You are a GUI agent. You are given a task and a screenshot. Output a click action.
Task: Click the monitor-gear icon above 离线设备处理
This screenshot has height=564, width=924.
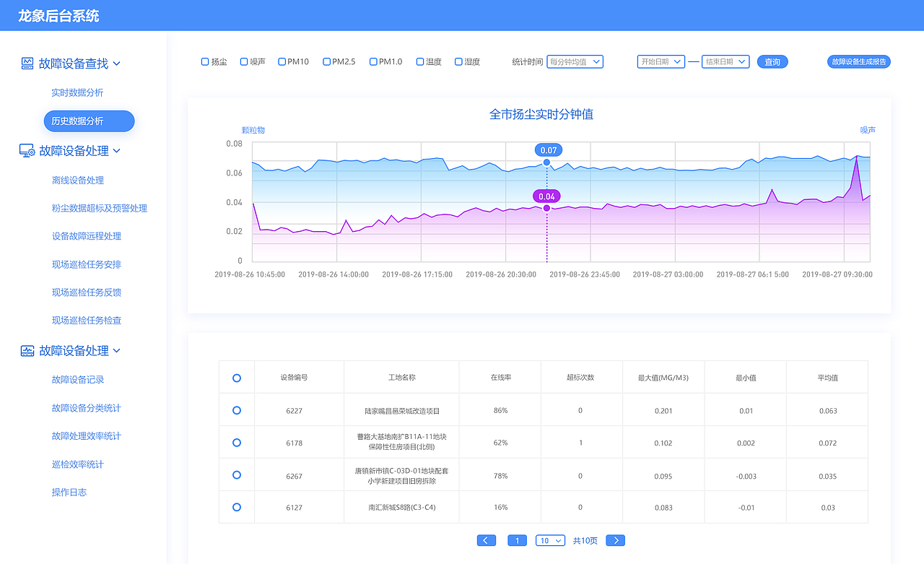[x=27, y=151]
